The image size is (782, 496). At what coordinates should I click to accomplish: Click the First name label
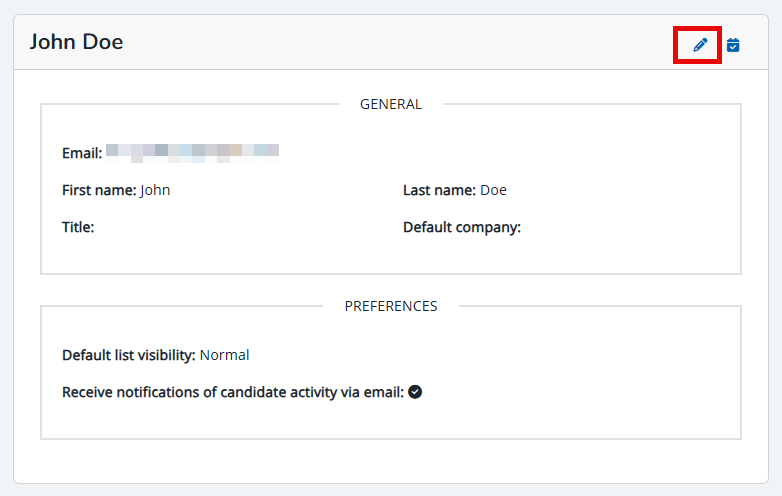pyautogui.click(x=99, y=190)
